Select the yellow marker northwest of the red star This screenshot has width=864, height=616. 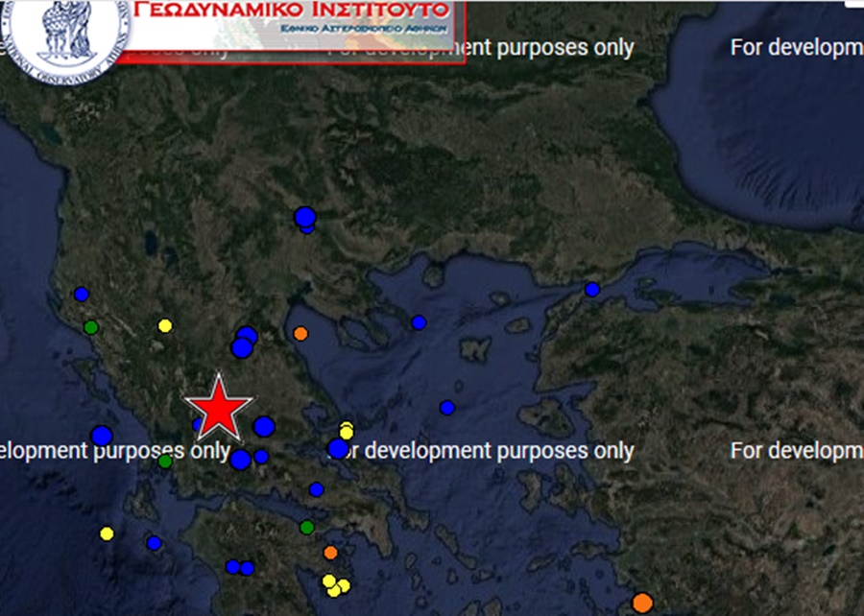[165, 326]
